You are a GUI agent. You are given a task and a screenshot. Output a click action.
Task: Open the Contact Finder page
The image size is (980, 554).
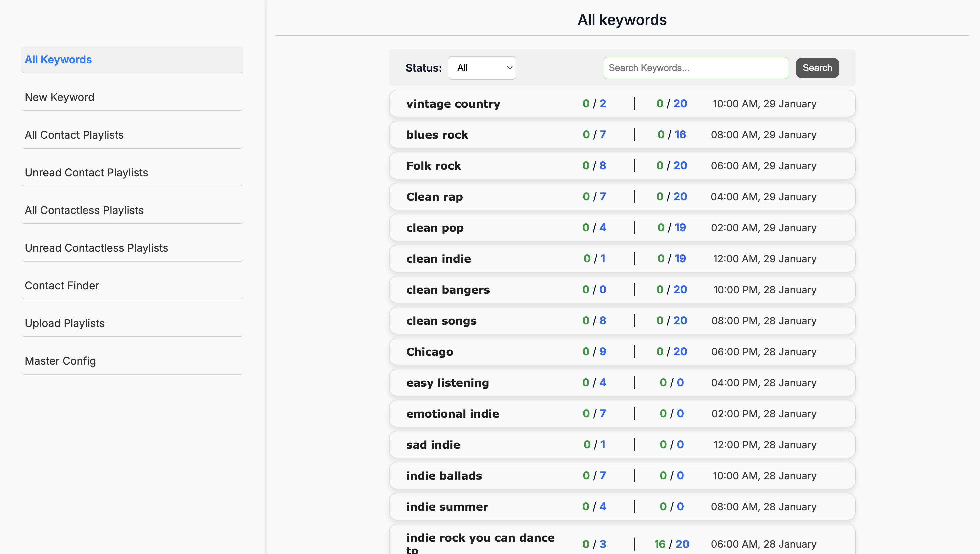pos(132,286)
